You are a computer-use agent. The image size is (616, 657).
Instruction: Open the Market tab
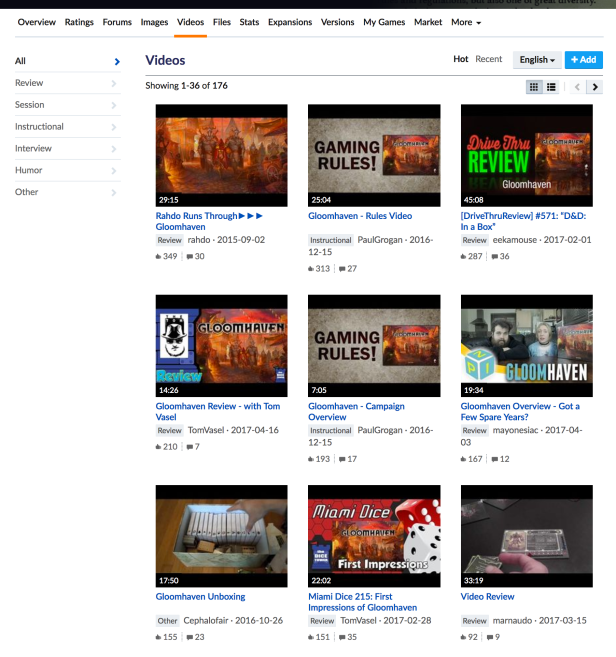click(x=428, y=22)
